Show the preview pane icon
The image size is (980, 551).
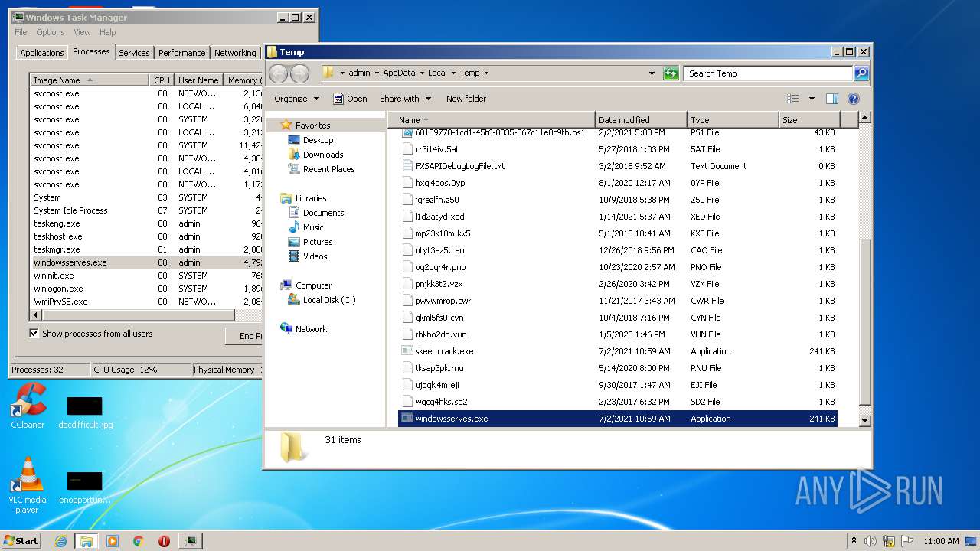click(832, 99)
